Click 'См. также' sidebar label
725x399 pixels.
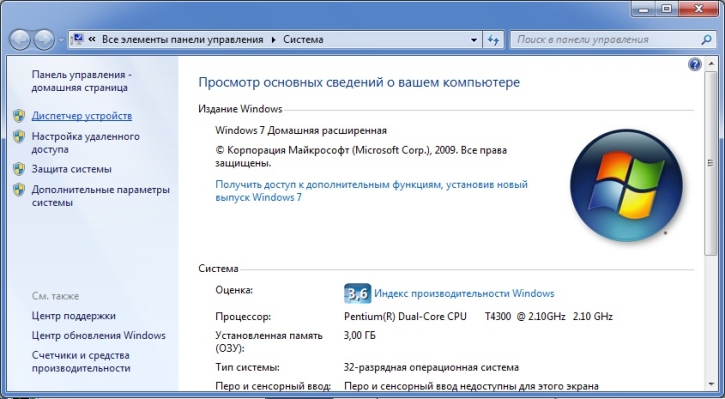click(55, 296)
